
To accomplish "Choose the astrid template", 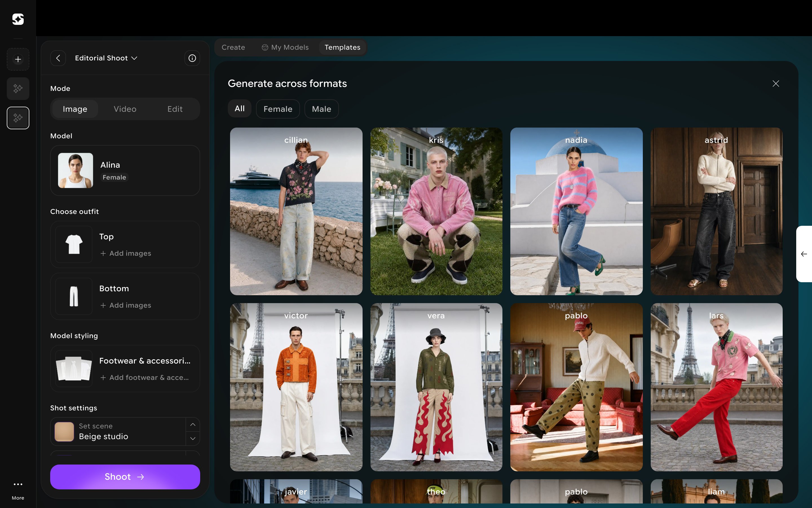I will 716,211.
